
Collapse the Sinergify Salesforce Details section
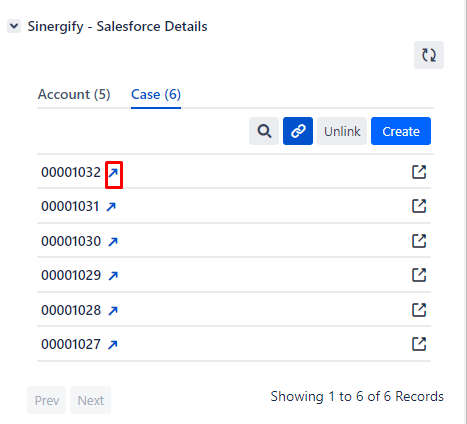(14, 26)
